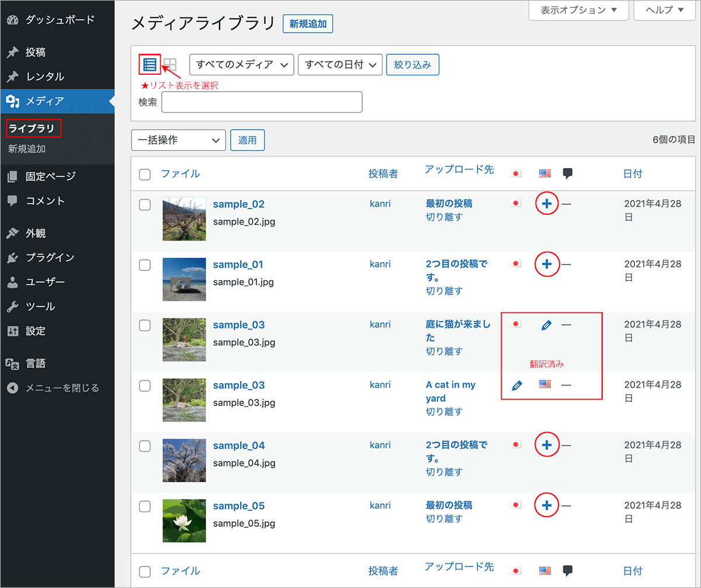Expand ヘルプ panel
The image size is (701, 588).
(665, 10)
